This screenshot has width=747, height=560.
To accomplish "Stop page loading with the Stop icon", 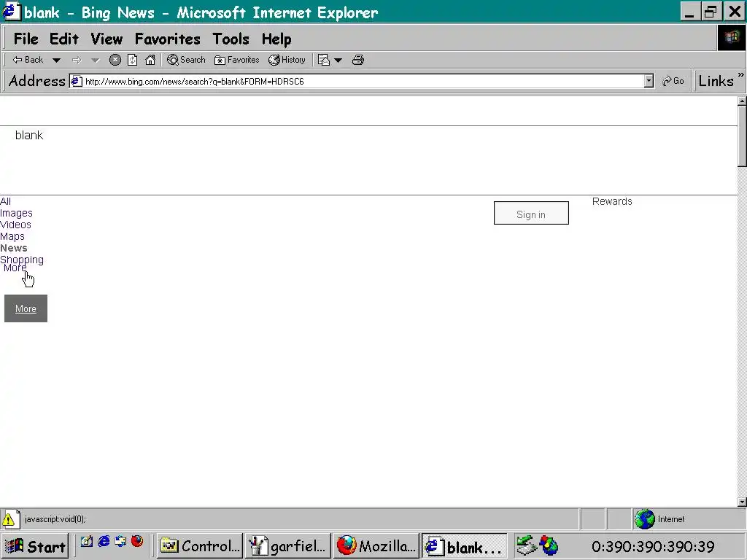I will tap(115, 60).
